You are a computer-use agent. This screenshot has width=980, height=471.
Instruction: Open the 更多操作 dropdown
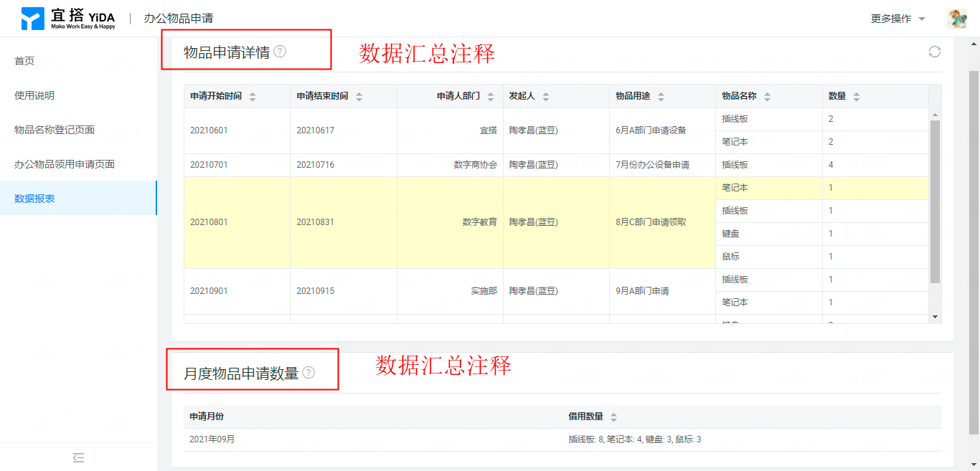(898, 19)
